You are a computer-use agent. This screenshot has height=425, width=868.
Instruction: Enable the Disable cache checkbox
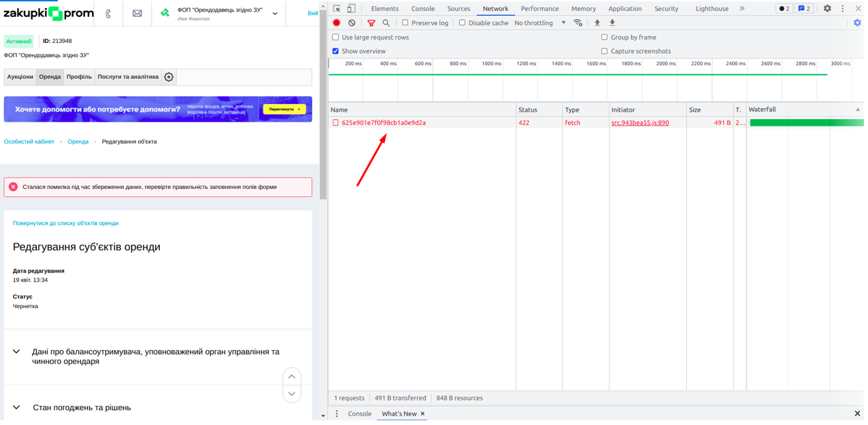click(463, 23)
